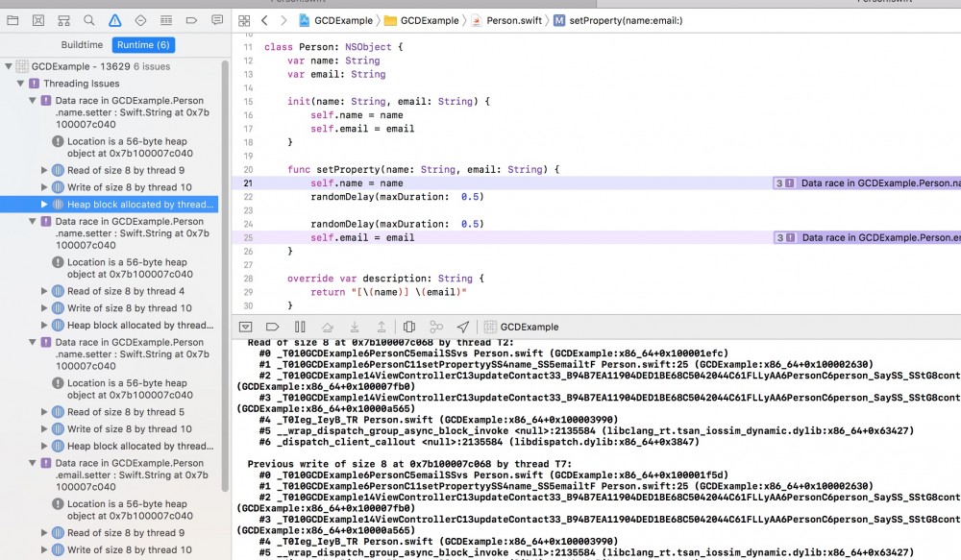Screen dimensions: 961x560
Task: Open the Debug Memory Graph icon
Action: point(436,327)
